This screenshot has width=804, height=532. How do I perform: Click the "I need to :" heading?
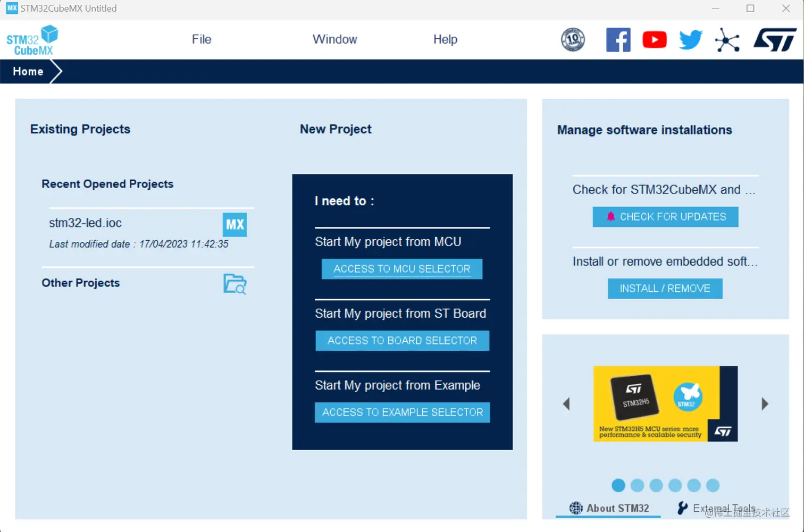345,201
